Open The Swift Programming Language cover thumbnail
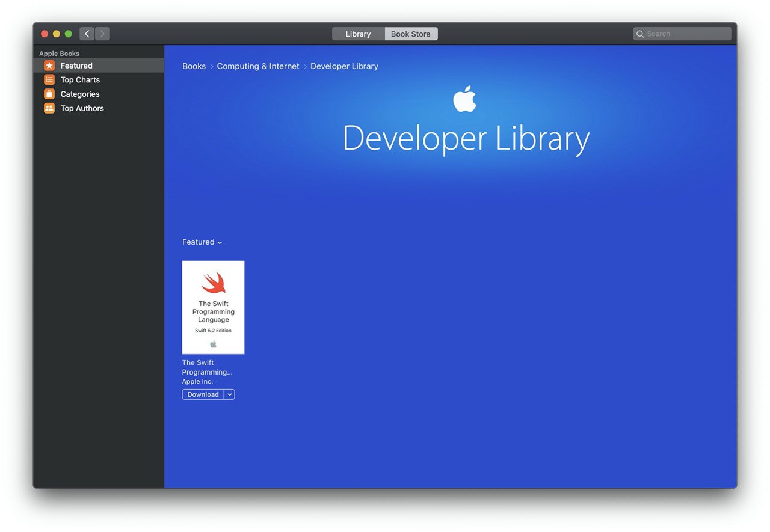770x532 pixels. pos(213,307)
